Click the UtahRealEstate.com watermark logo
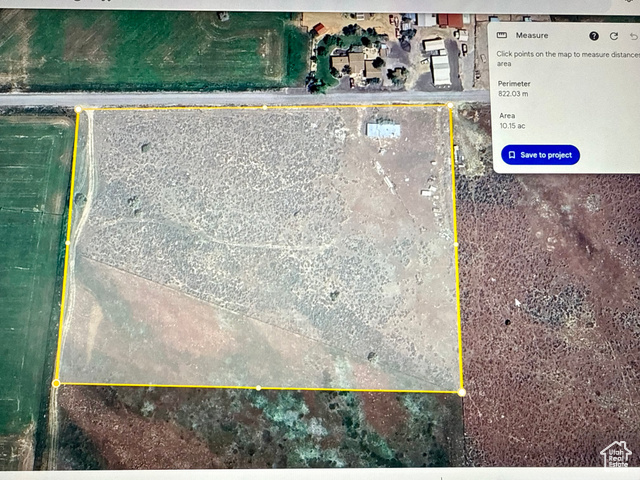The height and width of the screenshot is (480, 640). point(615,456)
